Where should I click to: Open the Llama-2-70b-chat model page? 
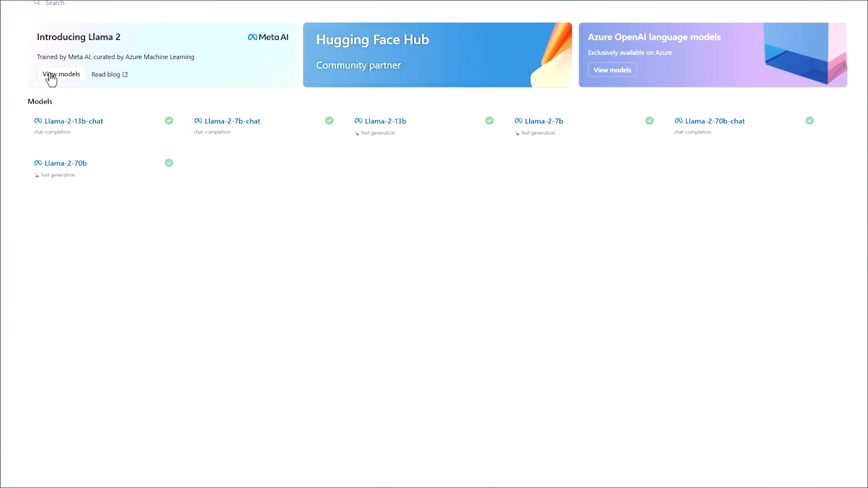click(x=715, y=121)
